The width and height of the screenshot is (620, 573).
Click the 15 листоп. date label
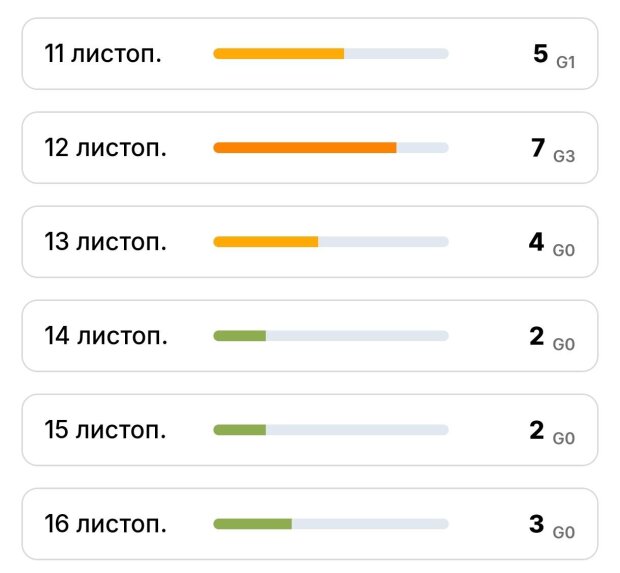(106, 430)
